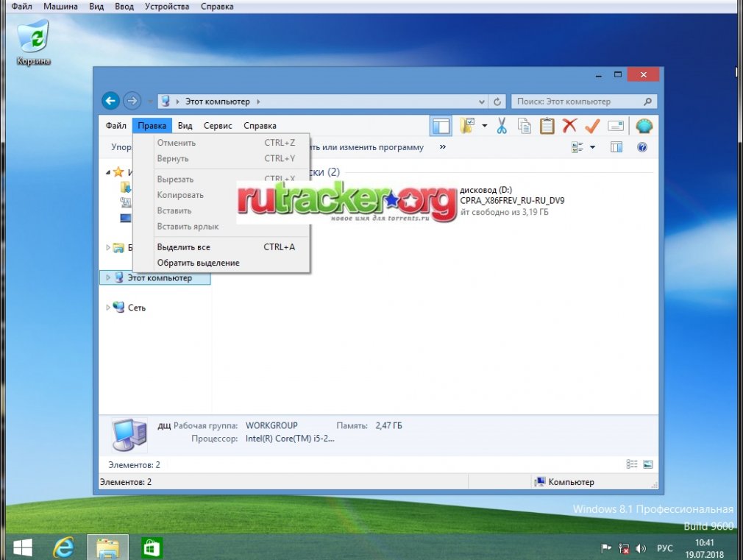743x560 pixels.
Task: Open the Action Center flag icon
Action: click(x=605, y=549)
